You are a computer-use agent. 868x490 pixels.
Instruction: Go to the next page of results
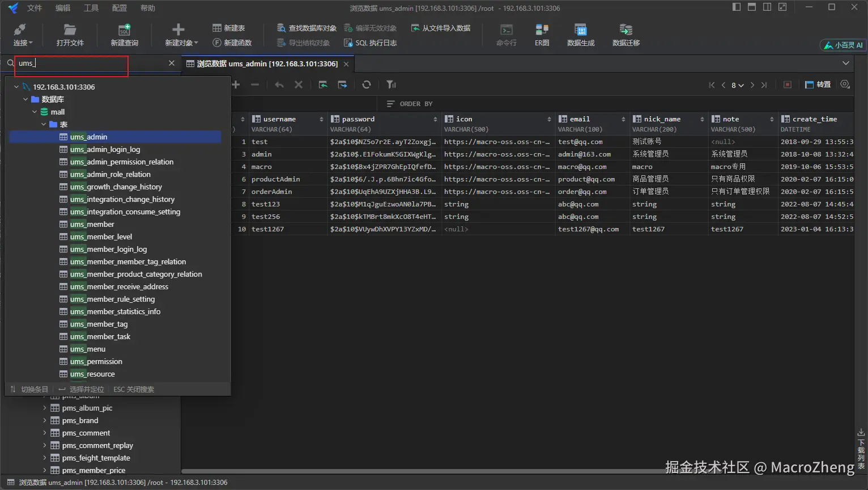752,85
